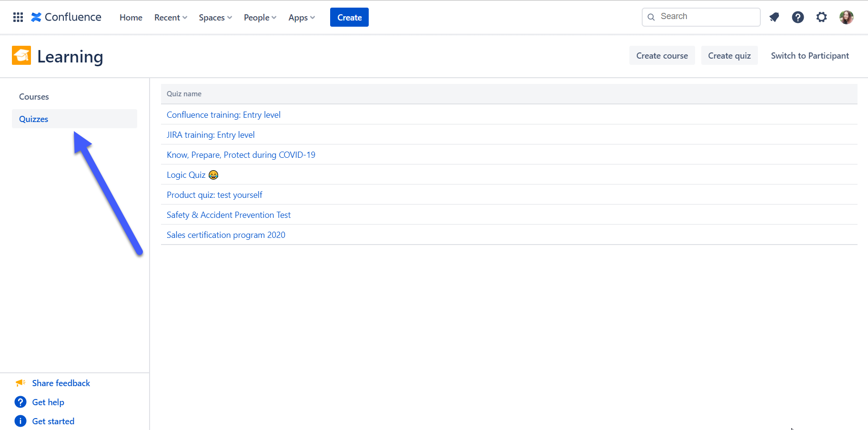This screenshot has height=430, width=868.
Task: Open the Logic Quiz link
Action: (192, 175)
